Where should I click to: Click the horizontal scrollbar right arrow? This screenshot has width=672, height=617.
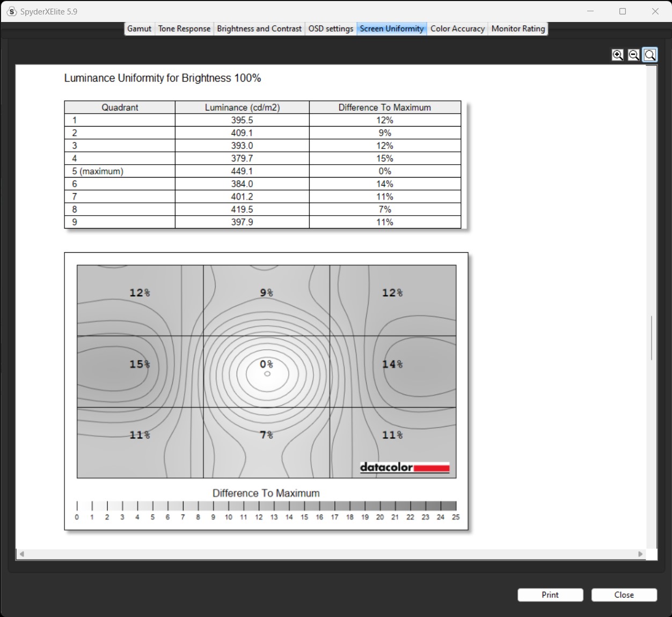click(640, 554)
